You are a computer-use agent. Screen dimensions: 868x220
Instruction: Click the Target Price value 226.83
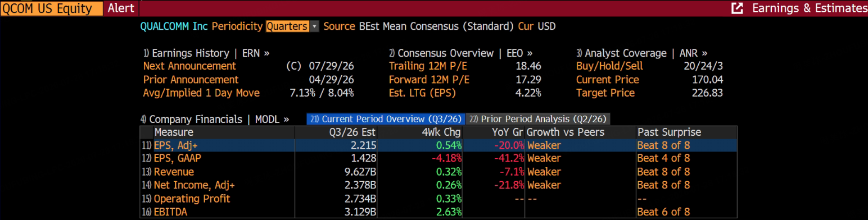tap(707, 93)
